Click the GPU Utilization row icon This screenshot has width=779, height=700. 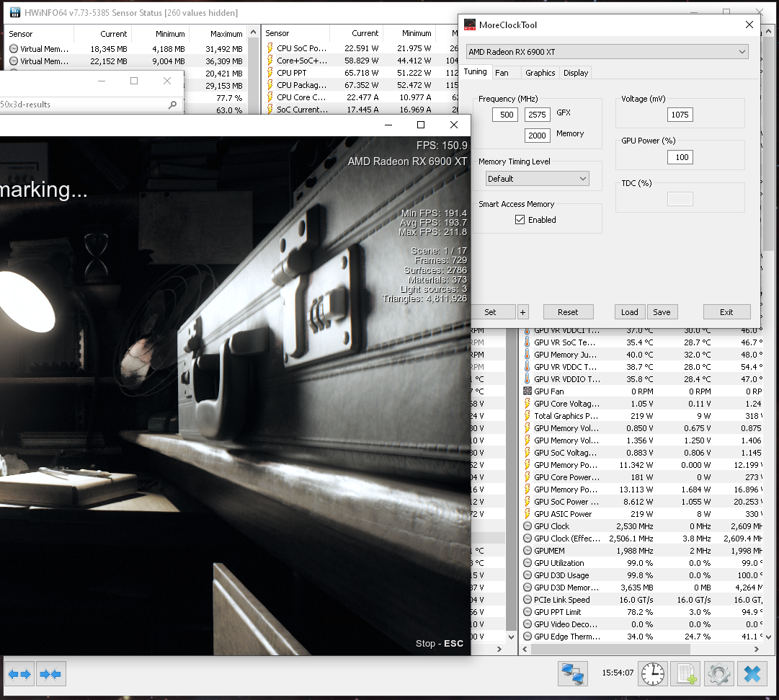(x=528, y=563)
